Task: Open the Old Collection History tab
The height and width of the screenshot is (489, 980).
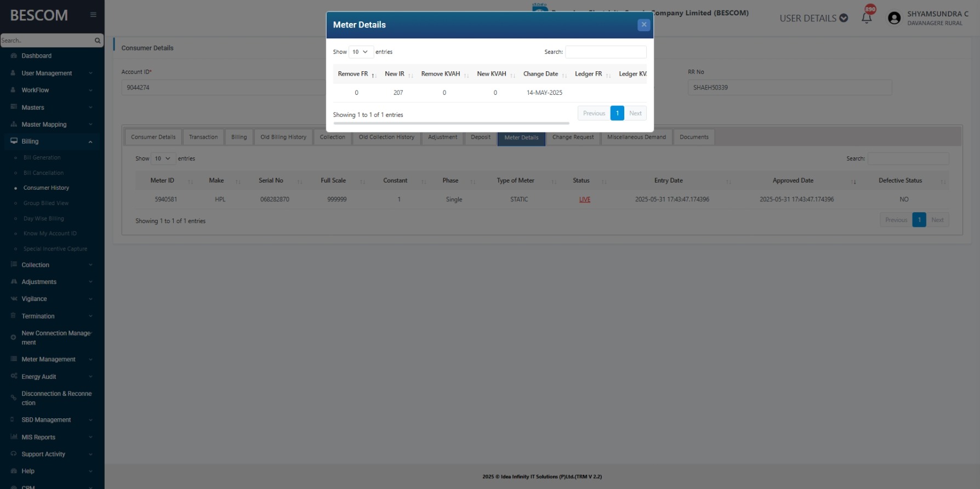Action: click(386, 137)
